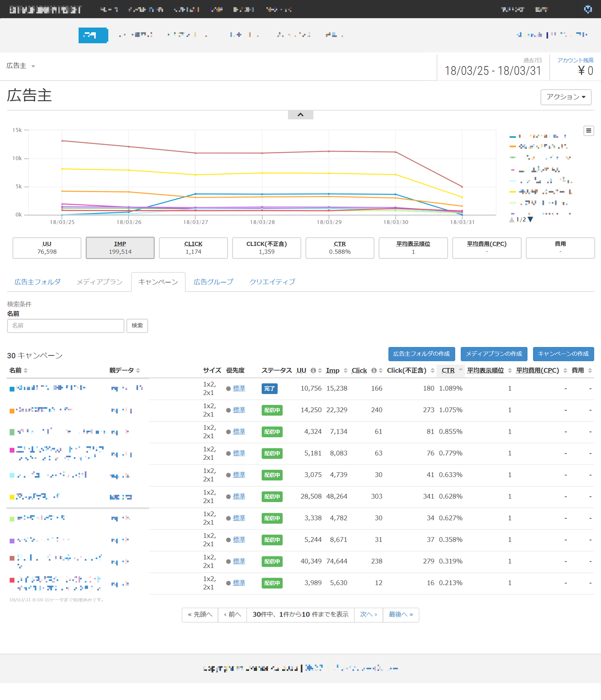Go to previous legend page arrow

point(512,220)
